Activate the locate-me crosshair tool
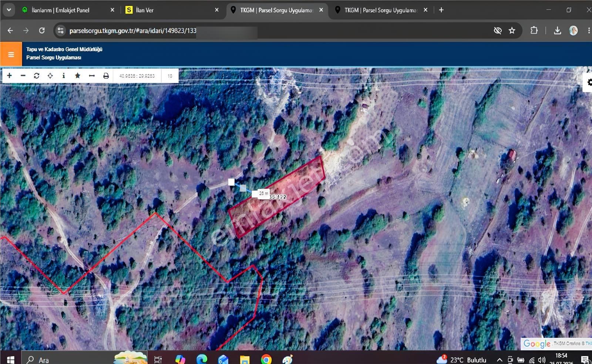This screenshot has width=592, height=364. click(50, 75)
